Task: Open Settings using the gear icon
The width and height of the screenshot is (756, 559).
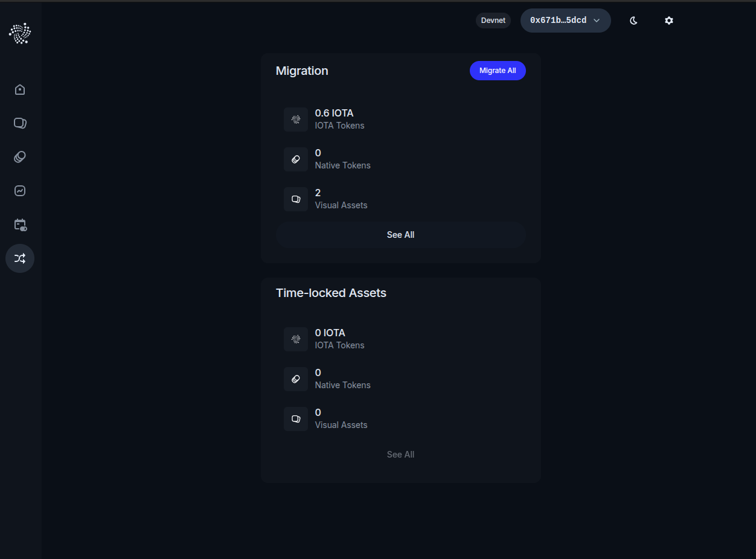Action: point(668,20)
